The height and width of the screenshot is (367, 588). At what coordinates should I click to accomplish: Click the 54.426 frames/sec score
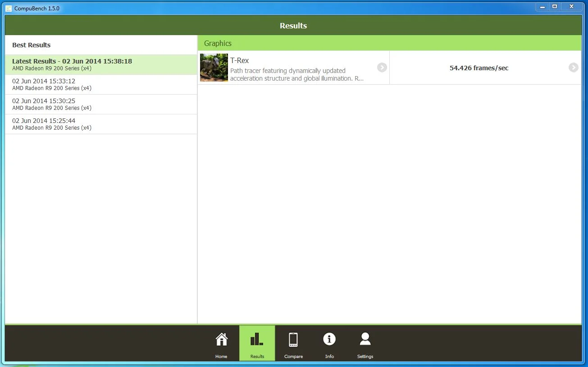[479, 68]
